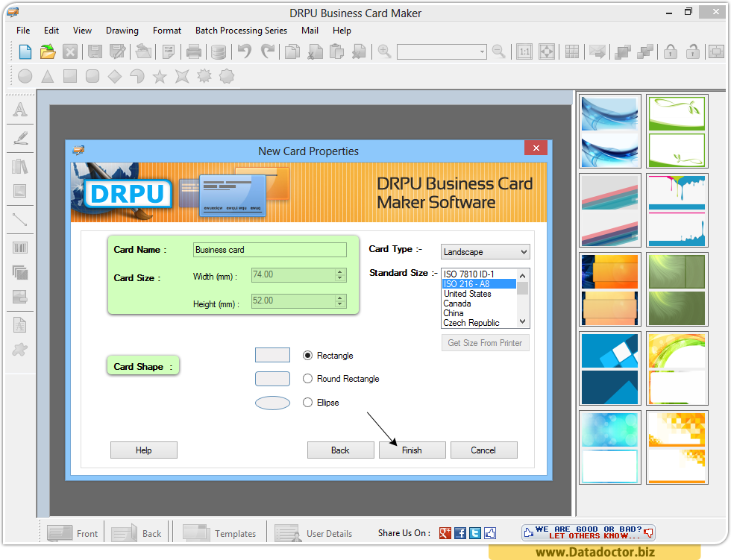The height and width of the screenshot is (560, 731).
Task: Select Czech Republic in Standard Size list
Action: 479,323
